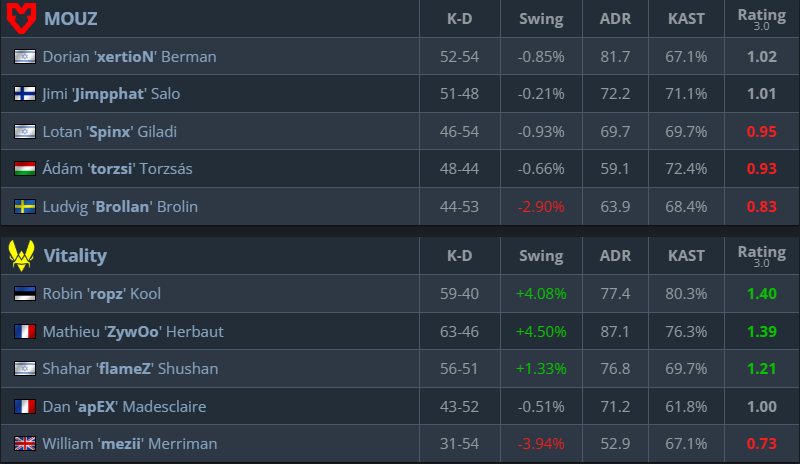
Task: Click the flag icon beside Mathieu 'ZywOo' Herbaut
Action: (25, 331)
